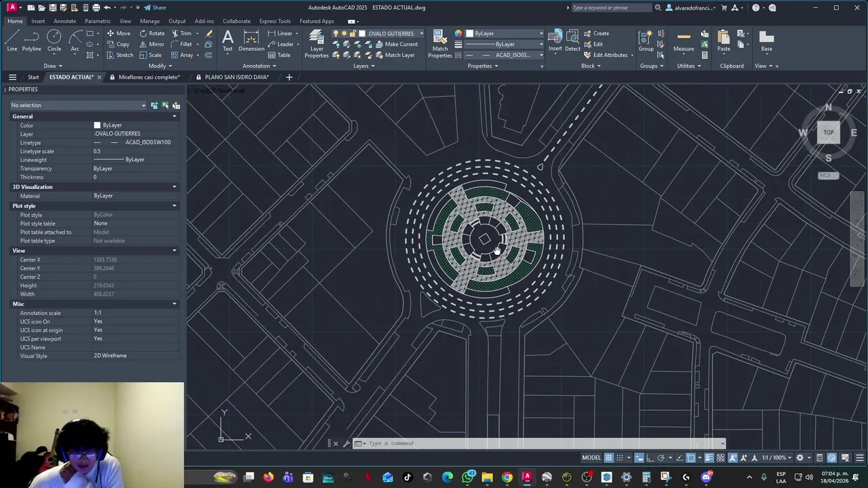Activate the Text annotation tool
The image size is (868, 488).
(x=228, y=41)
